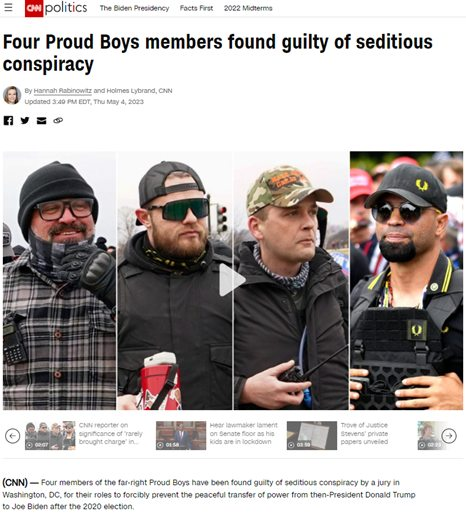Open The Biden Presidency section
466x516 pixels.
click(x=134, y=8)
